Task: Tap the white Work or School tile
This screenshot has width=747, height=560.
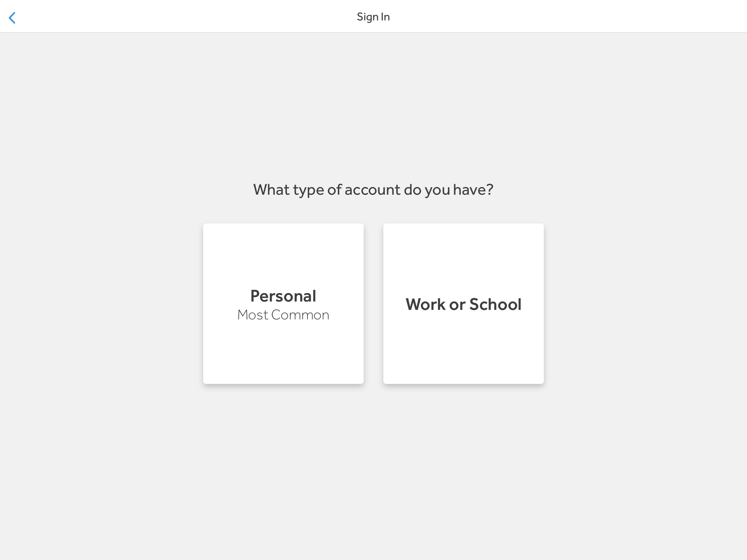Action: 463,303
